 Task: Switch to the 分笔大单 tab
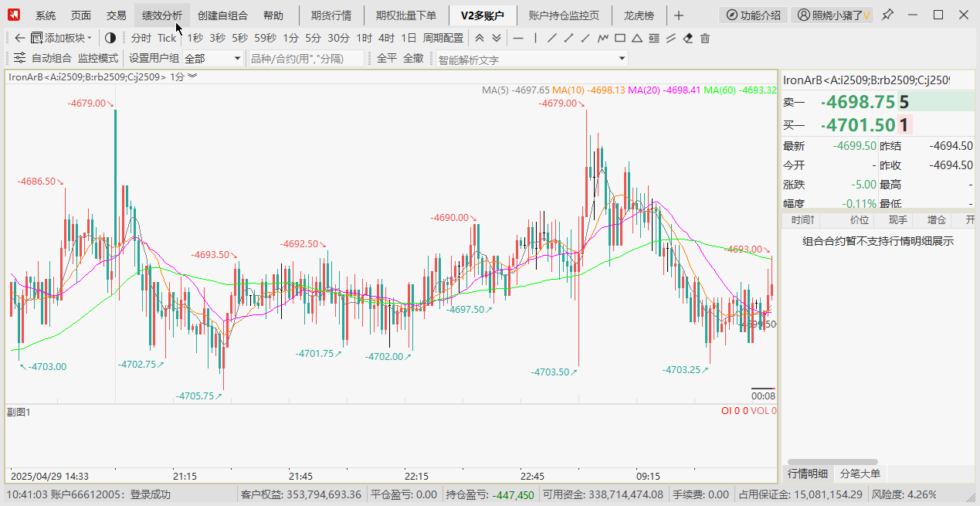tap(860, 474)
